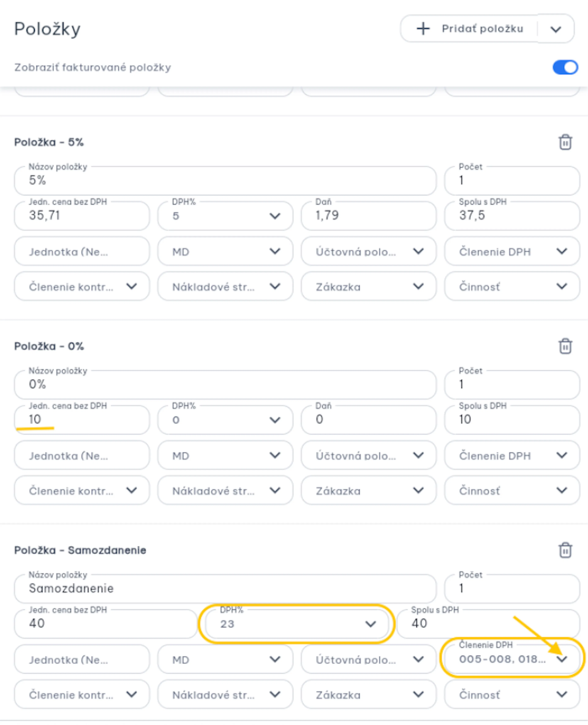The width and height of the screenshot is (588, 725).
Task: Open MD dropdown in Samozdanenie item
Action: 225,659
